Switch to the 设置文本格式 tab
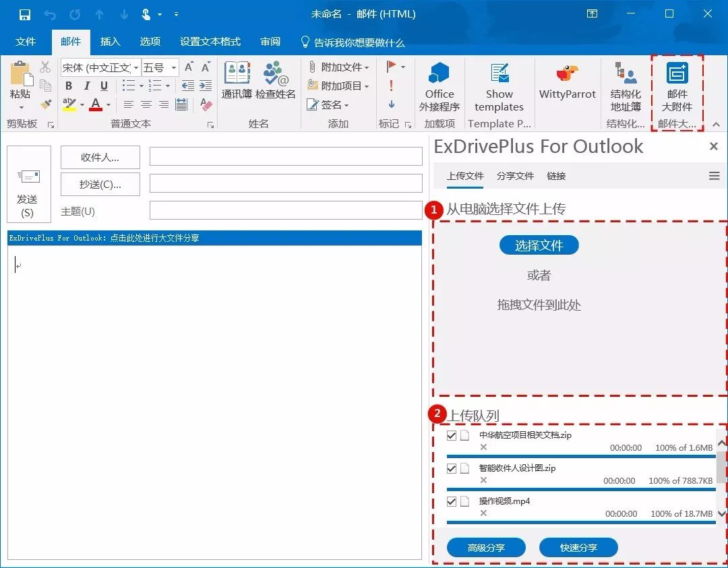 click(210, 42)
